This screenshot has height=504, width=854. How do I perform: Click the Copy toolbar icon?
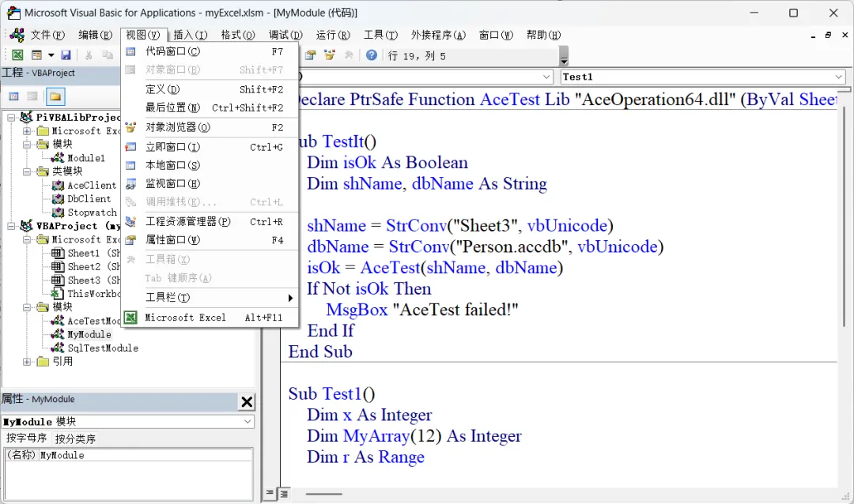click(108, 55)
